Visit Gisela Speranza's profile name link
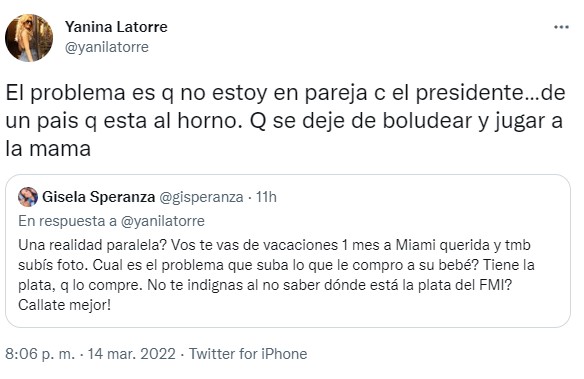The image size is (584, 379). [x=98, y=197]
